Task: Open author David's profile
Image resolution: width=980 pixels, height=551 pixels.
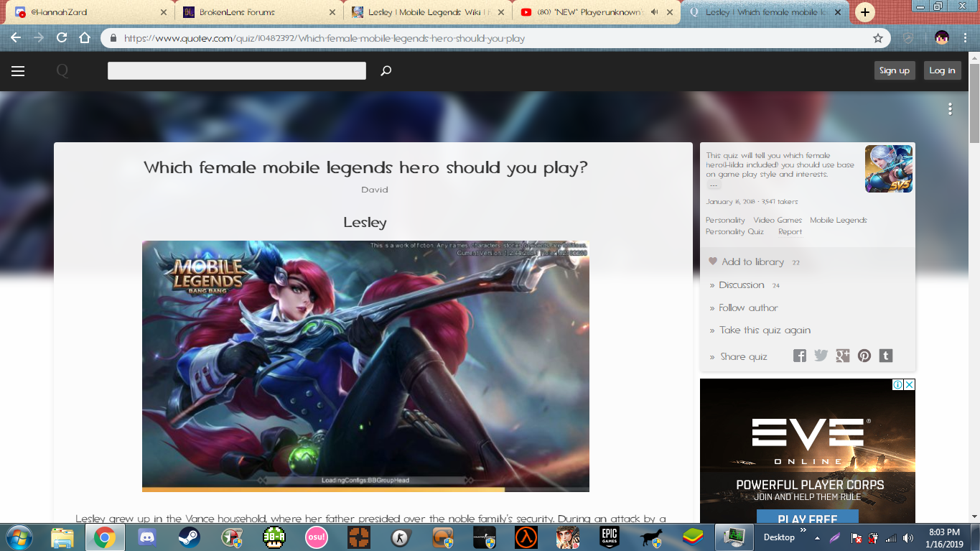Action: coord(374,190)
